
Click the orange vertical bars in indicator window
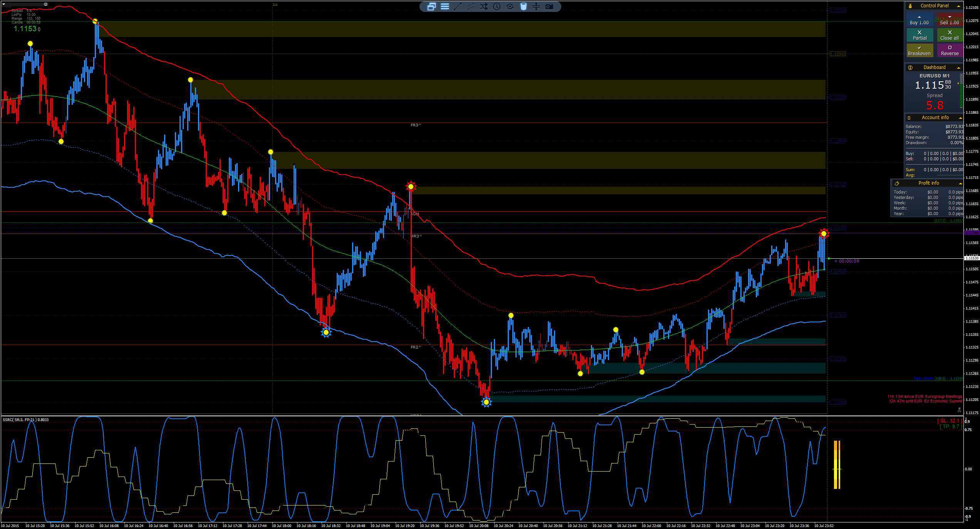click(x=837, y=465)
